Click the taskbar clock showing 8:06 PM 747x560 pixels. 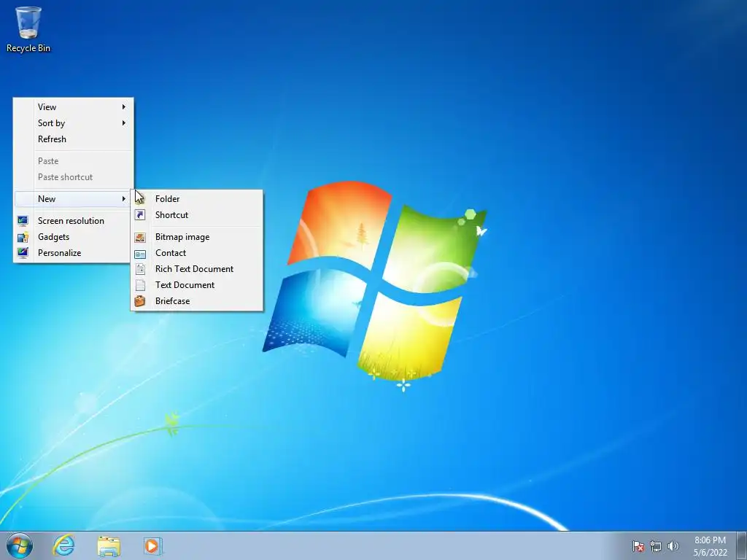(710, 546)
